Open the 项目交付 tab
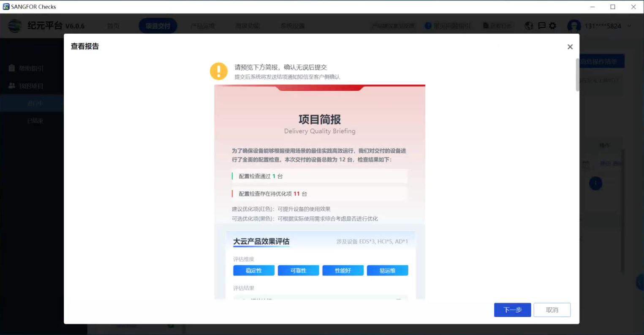The image size is (644, 335). (158, 26)
